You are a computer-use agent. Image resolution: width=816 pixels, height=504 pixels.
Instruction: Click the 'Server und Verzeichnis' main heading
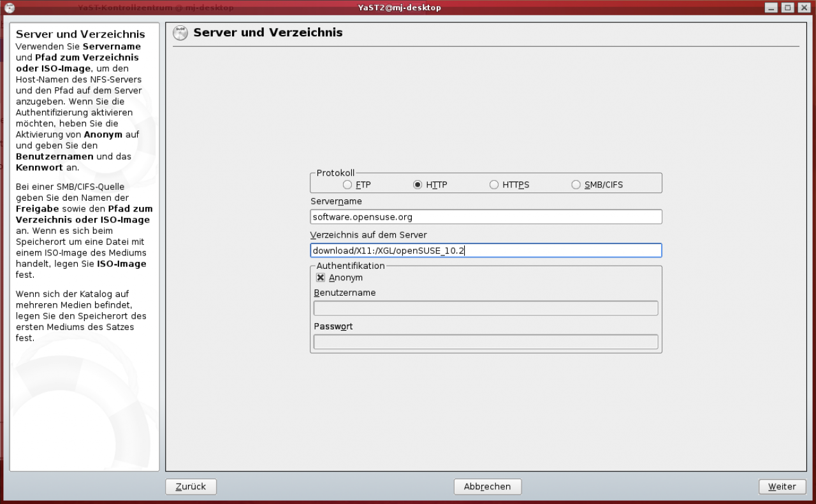click(x=268, y=32)
